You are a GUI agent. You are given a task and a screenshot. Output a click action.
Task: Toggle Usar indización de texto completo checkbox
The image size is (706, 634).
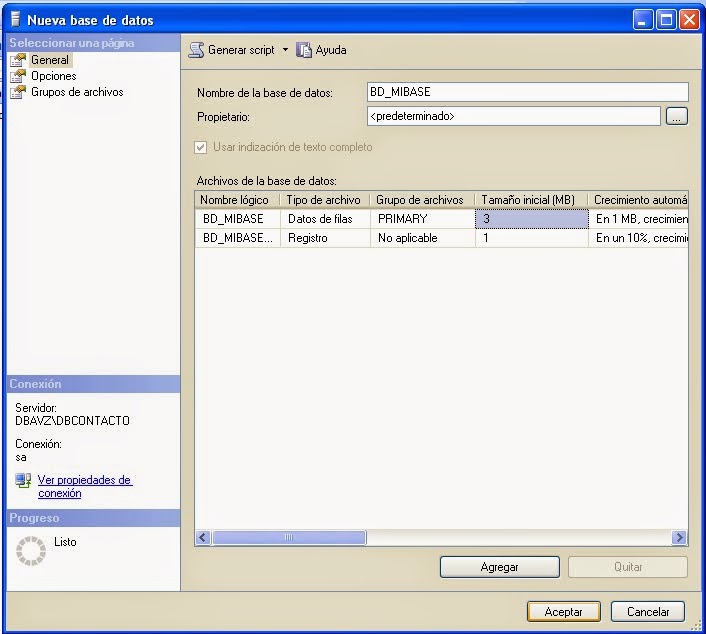pyautogui.click(x=201, y=147)
